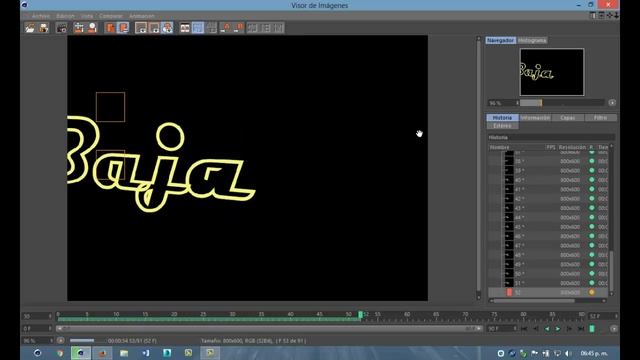This screenshot has height=360, width=640.
Task: Open the Comparar menu
Action: [x=111, y=16]
